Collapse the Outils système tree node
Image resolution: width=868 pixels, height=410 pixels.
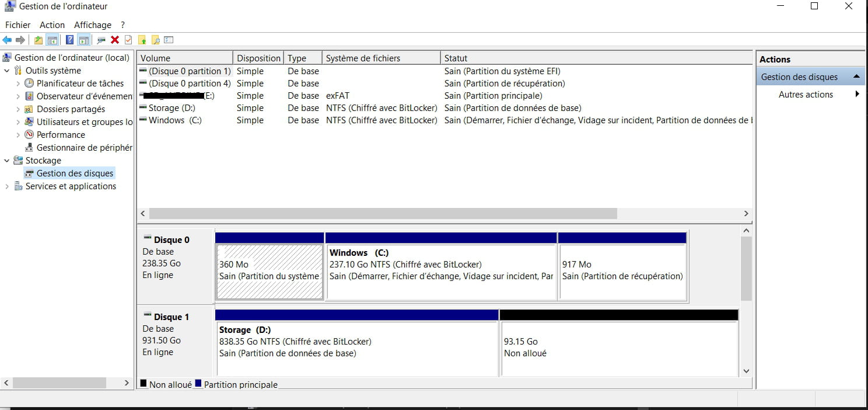pos(7,71)
